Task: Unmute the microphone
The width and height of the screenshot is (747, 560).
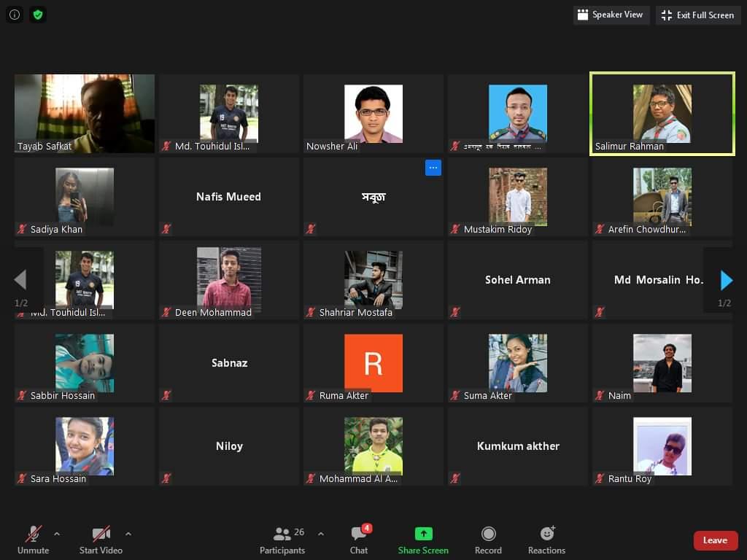Action: click(34, 540)
